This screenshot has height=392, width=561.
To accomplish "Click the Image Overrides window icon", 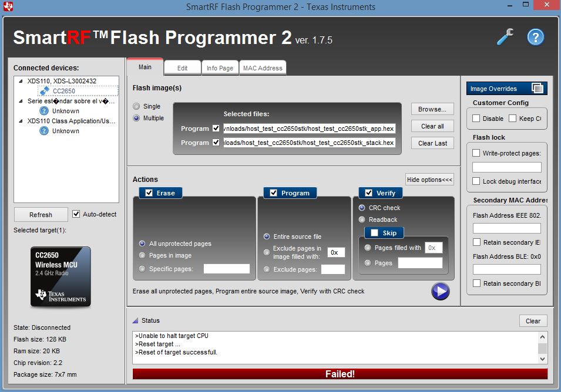I will click(x=538, y=88).
